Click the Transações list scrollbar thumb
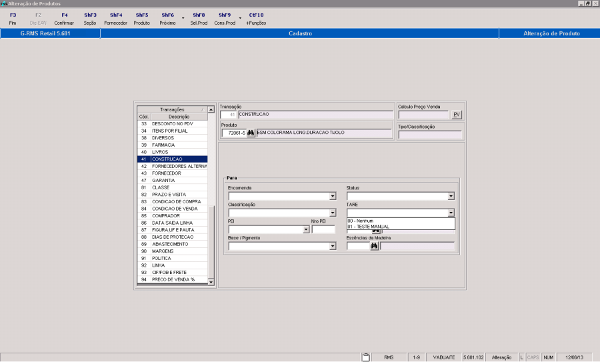This screenshot has width=600, height=364. [x=211, y=242]
